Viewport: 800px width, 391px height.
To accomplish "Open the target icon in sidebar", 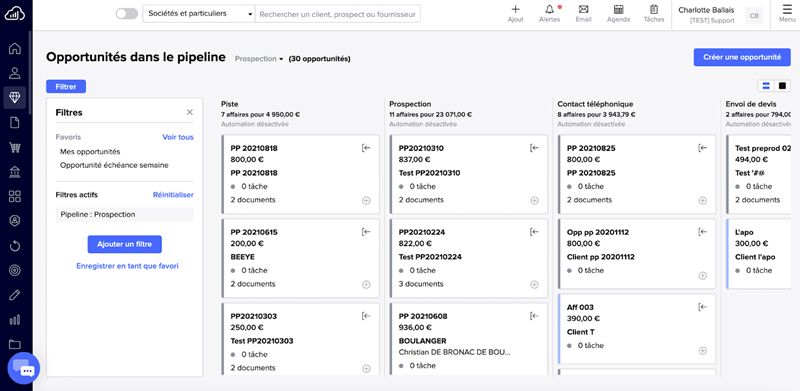I will tap(15, 271).
